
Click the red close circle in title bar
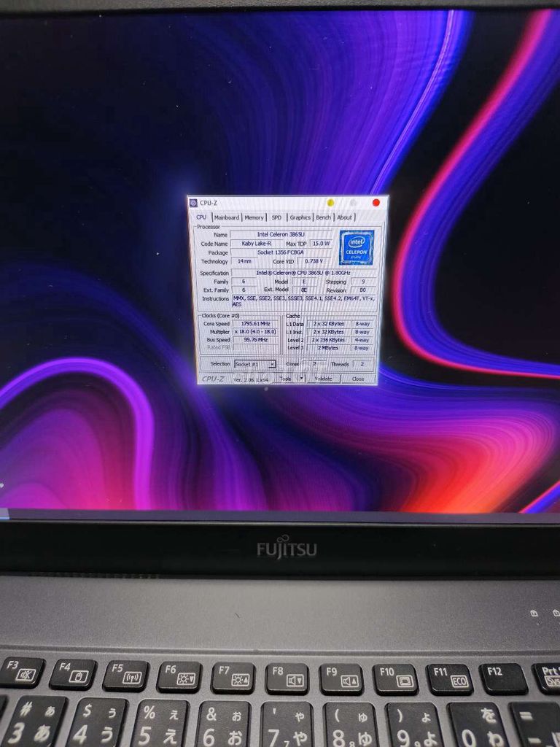pos(376,203)
